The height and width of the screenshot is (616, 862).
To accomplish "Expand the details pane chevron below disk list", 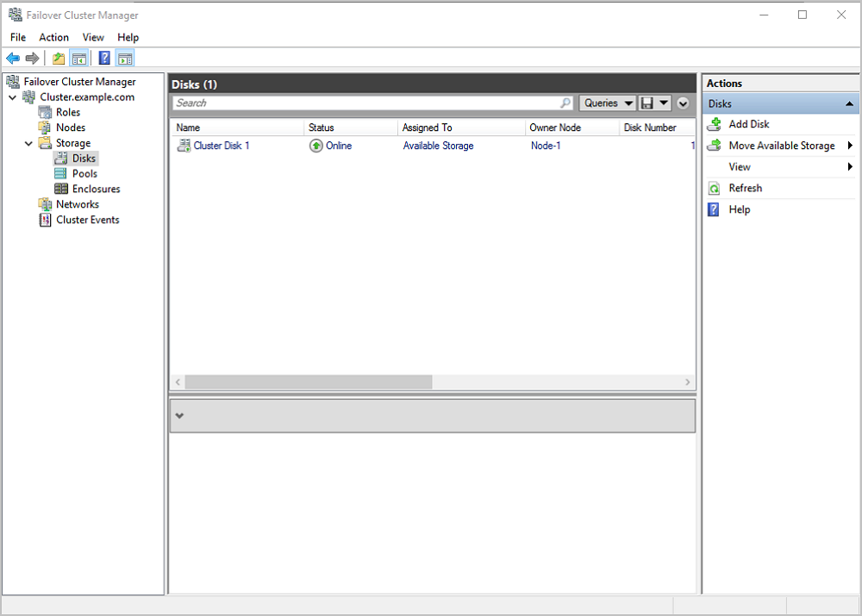I will click(179, 416).
